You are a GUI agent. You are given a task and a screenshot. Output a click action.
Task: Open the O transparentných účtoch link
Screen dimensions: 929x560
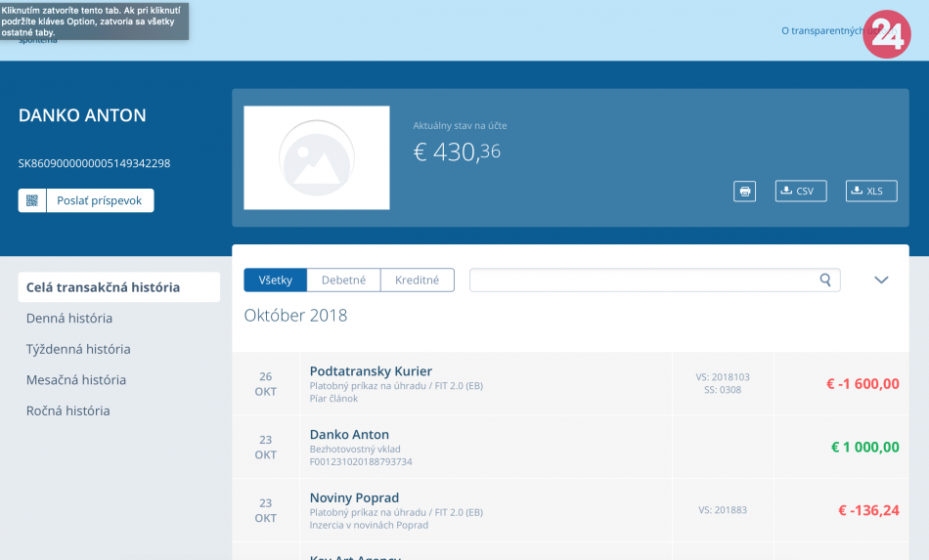(x=821, y=31)
